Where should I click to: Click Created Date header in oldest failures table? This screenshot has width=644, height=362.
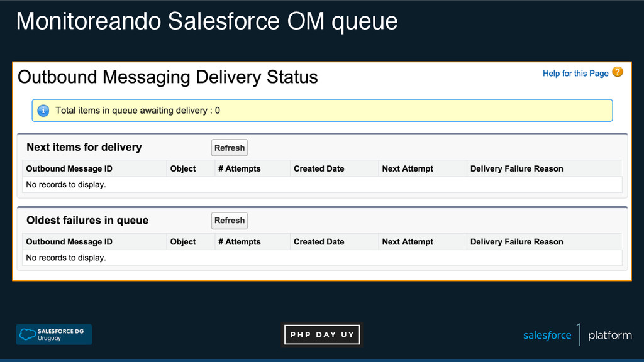coord(319,242)
